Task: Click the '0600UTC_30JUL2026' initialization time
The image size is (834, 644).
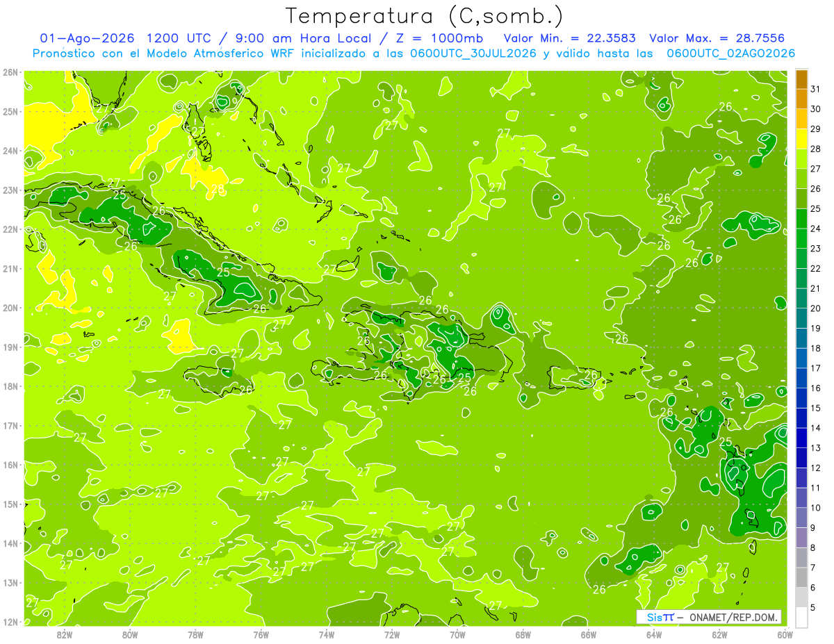Action: point(473,53)
